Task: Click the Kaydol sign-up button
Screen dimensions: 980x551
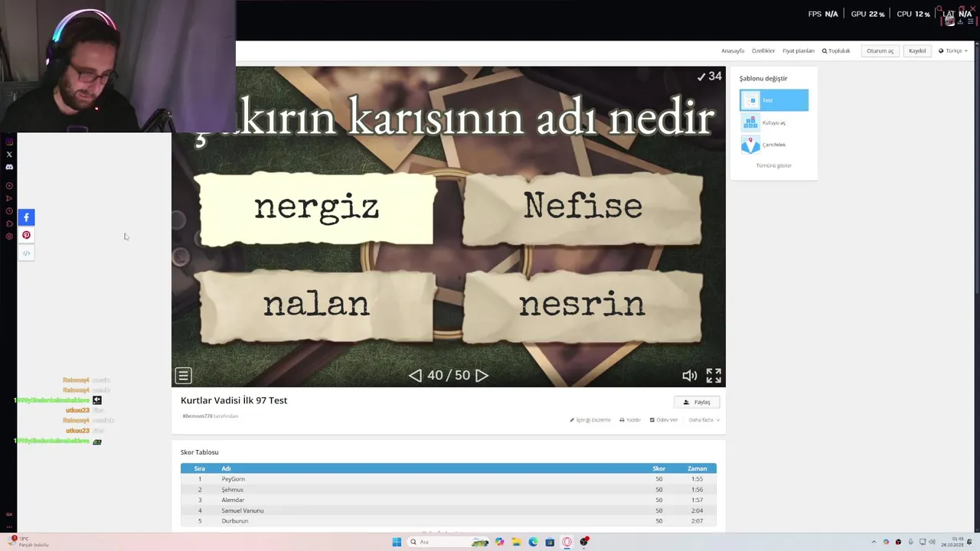Action: (x=917, y=51)
